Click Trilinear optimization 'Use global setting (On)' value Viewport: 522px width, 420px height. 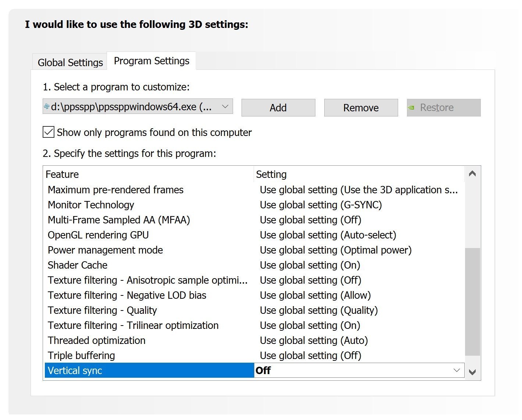click(310, 325)
